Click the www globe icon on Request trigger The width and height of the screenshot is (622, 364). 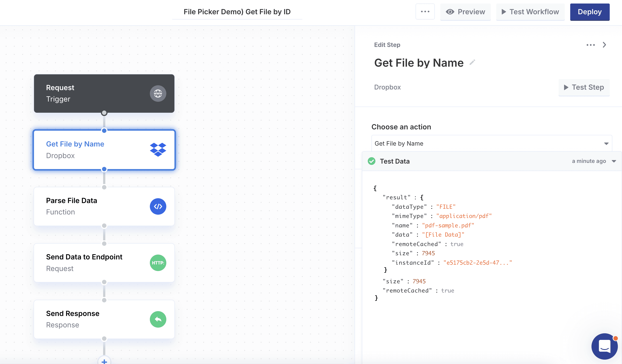tap(158, 93)
